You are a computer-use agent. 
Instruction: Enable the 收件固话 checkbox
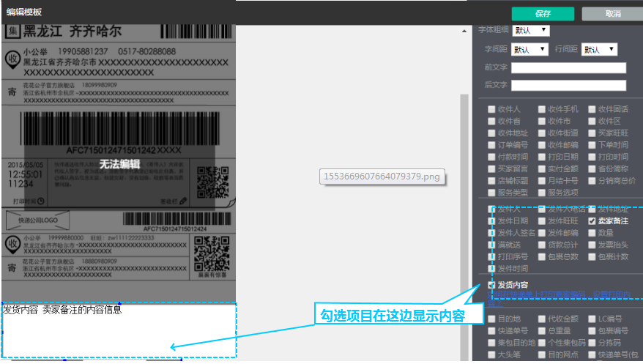click(592, 109)
